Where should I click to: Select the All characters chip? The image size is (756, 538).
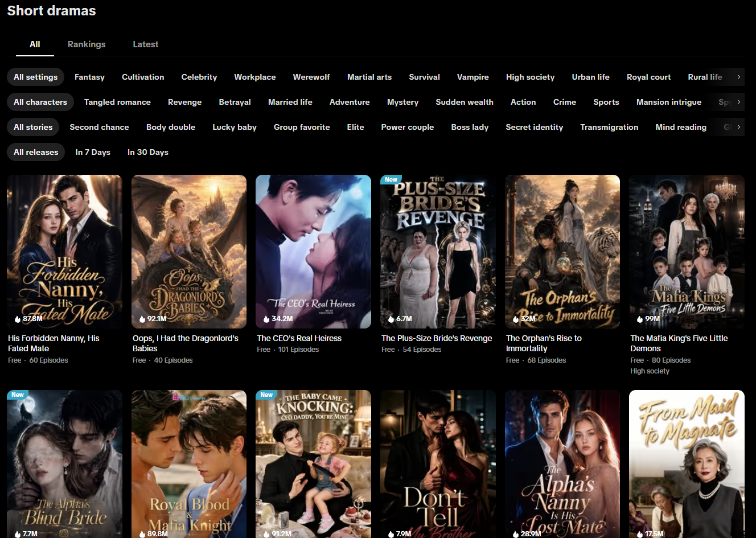point(40,102)
